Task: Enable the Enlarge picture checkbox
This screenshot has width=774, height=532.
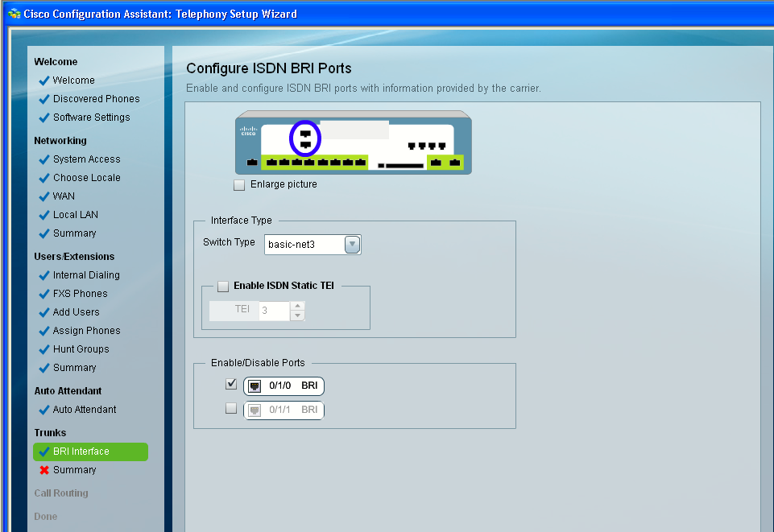Action: [239, 185]
